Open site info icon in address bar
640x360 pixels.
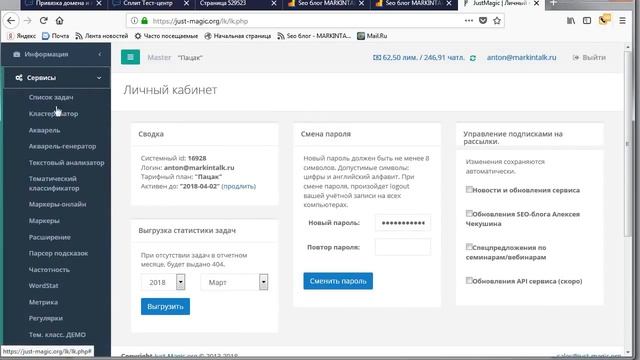134,20
